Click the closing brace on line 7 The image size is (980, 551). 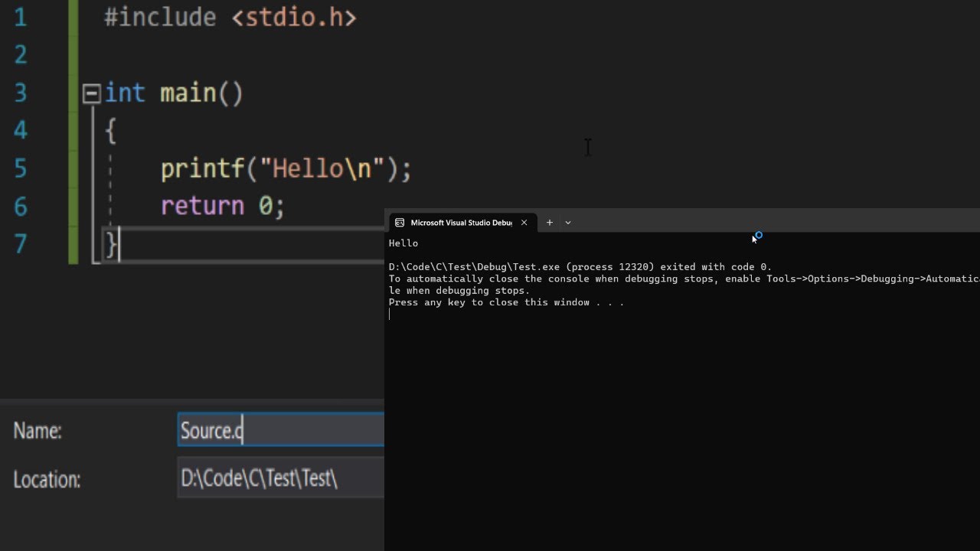click(x=111, y=244)
